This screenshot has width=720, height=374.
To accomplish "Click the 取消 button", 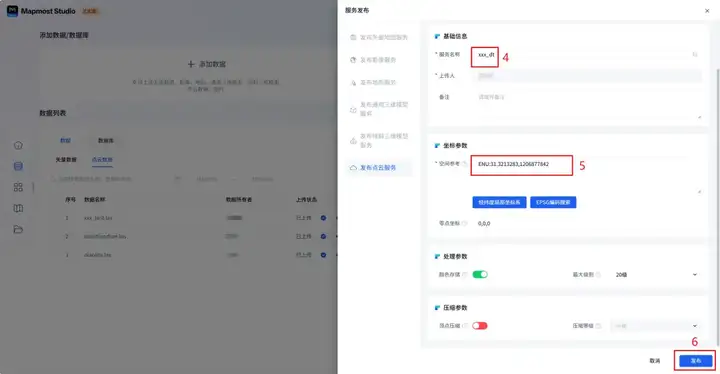I will pos(655,361).
